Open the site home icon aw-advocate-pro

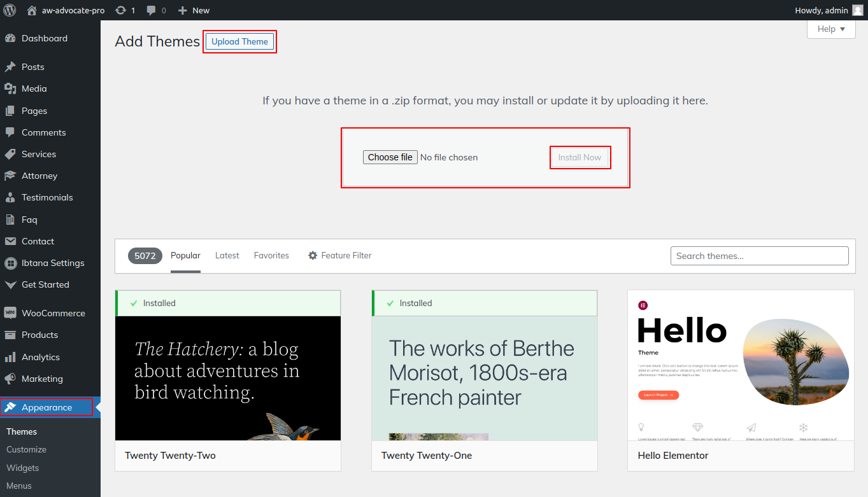click(x=32, y=10)
